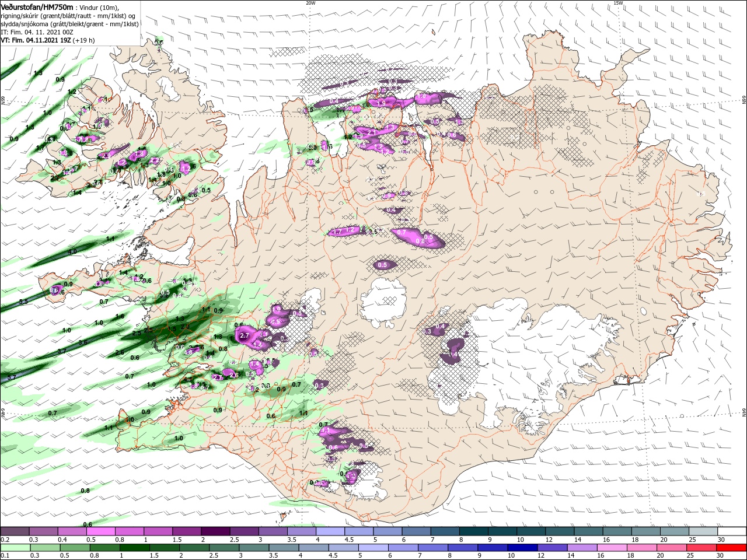Click the dark mauve 0.2 snow legend swatch
The width and height of the screenshot is (747, 560).
(x=15, y=531)
